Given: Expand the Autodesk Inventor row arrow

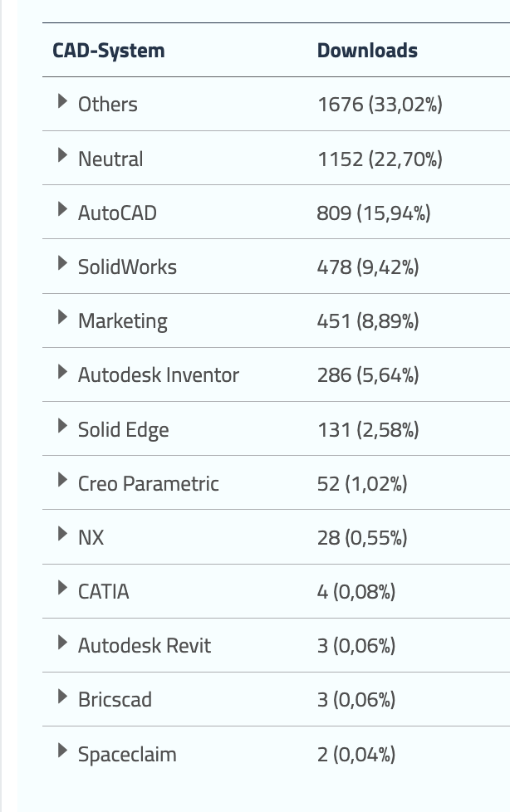Looking at the screenshot, I should click(x=63, y=372).
